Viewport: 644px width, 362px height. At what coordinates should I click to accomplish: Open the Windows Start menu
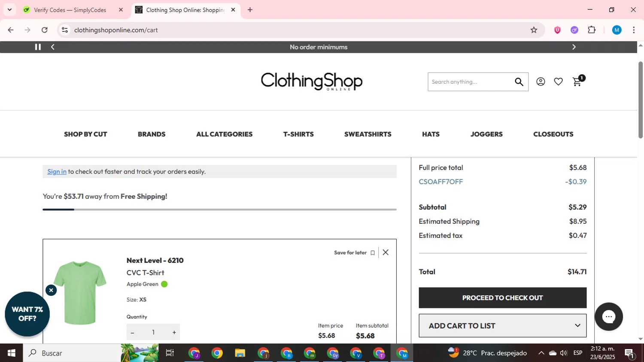click(x=11, y=353)
